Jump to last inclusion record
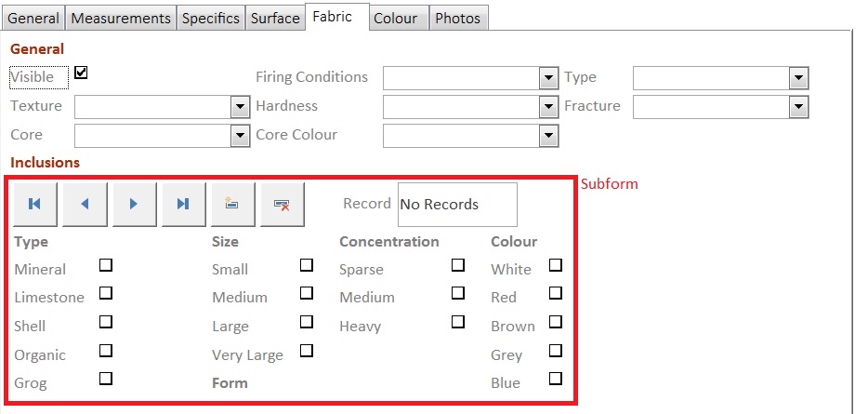The height and width of the screenshot is (414, 868). tap(183, 205)
